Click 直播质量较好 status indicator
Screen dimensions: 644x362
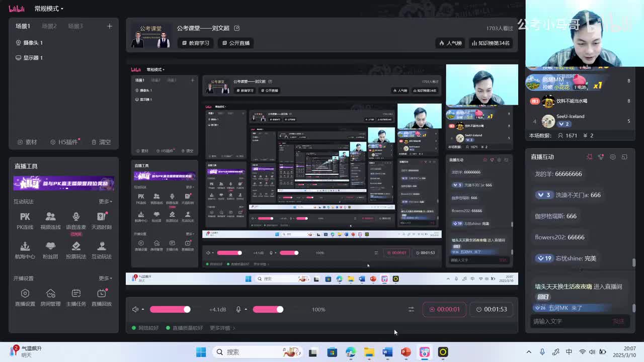pyautogui.click(x=185, y=328)
